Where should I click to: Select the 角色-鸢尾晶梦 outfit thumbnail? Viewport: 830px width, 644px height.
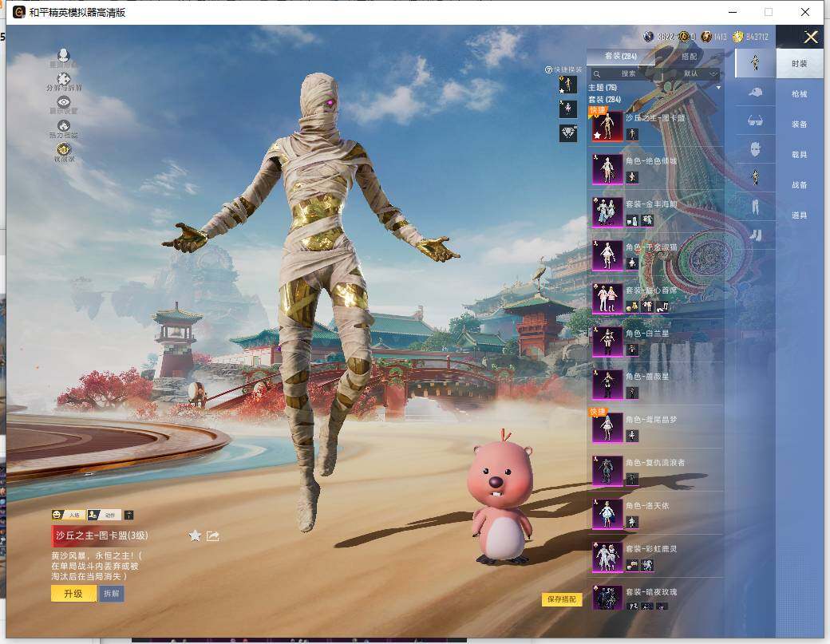pyautogui.click(x=607, y=428)
